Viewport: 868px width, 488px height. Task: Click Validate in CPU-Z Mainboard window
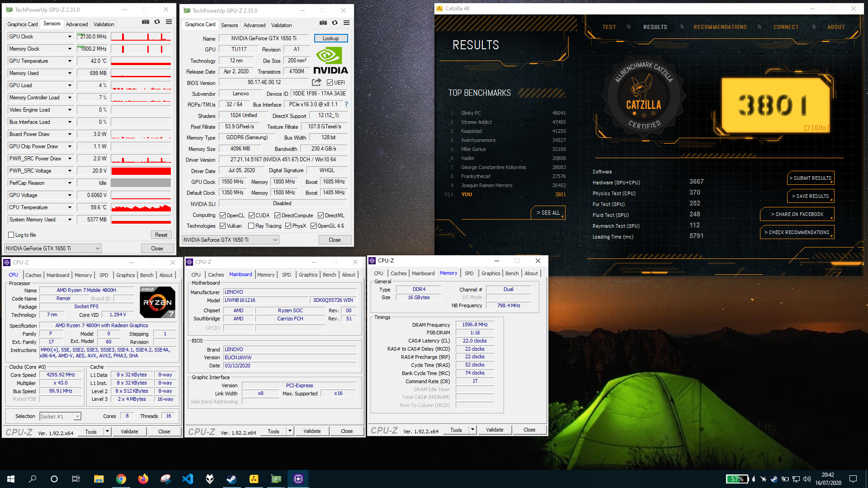point(312,431)
